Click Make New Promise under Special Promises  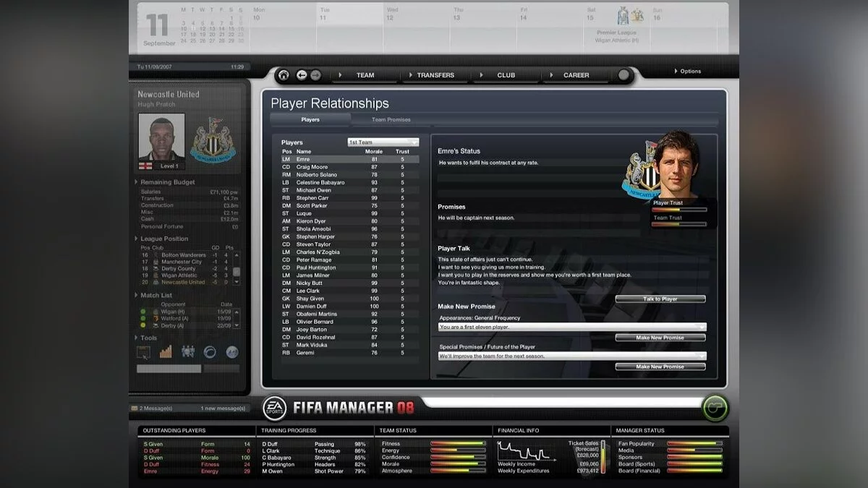click(660, 367)
